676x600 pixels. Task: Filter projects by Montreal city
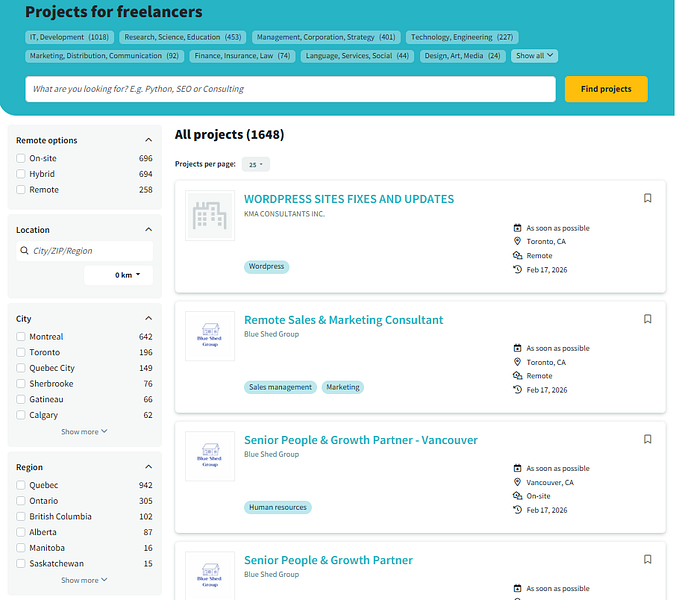(x=21, y=337)
